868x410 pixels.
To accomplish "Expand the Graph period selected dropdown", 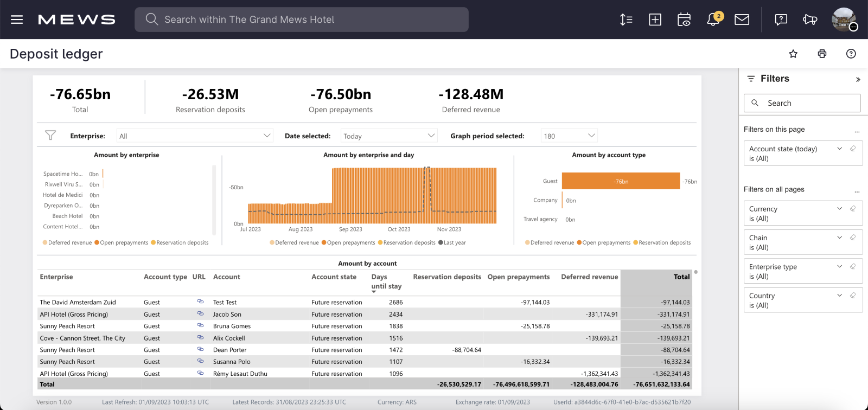I will pyautogui.click(x=569, y=136).
